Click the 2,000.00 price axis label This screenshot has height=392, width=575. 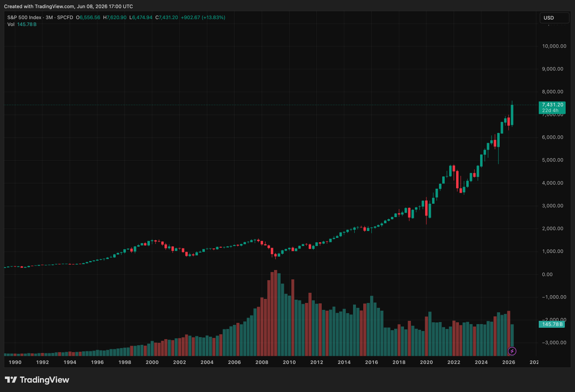(553, 229)
